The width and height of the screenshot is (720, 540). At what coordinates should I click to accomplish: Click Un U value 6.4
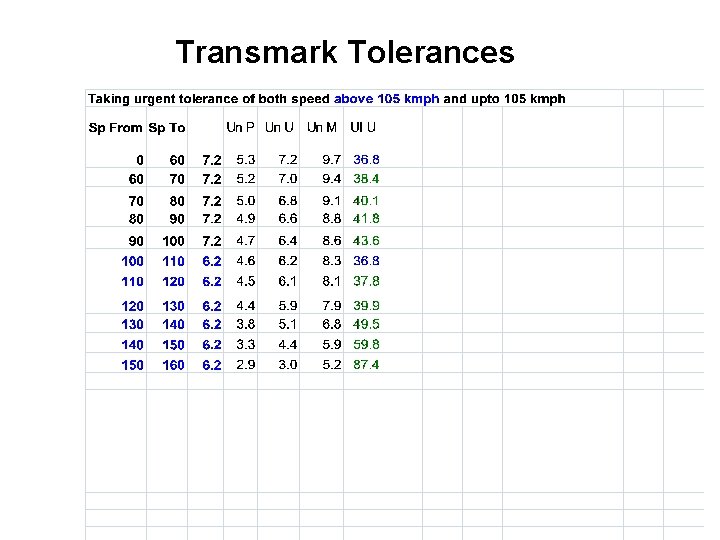pyautogui.click(x=288, y=241)
